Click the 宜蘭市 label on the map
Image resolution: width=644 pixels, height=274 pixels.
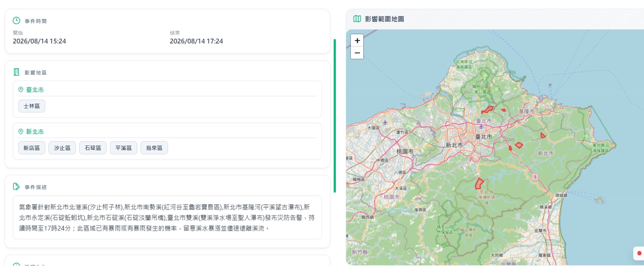click(x=540, y=231)
